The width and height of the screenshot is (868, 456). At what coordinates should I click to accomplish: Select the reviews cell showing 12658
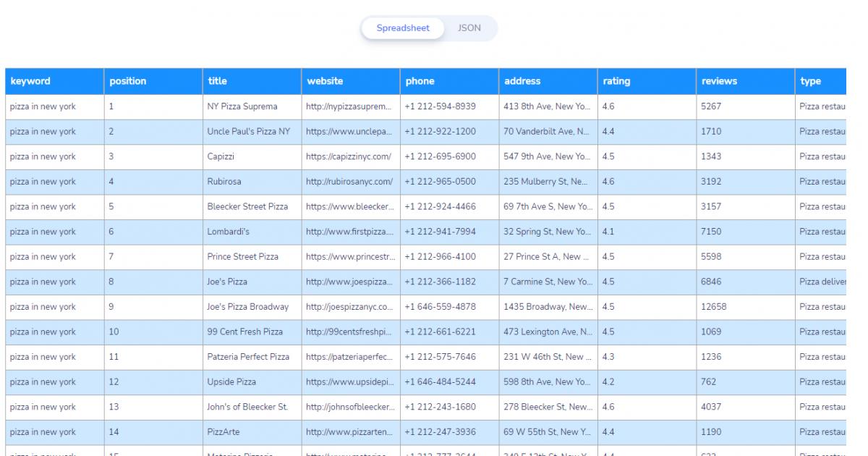(x=746, y=307)
